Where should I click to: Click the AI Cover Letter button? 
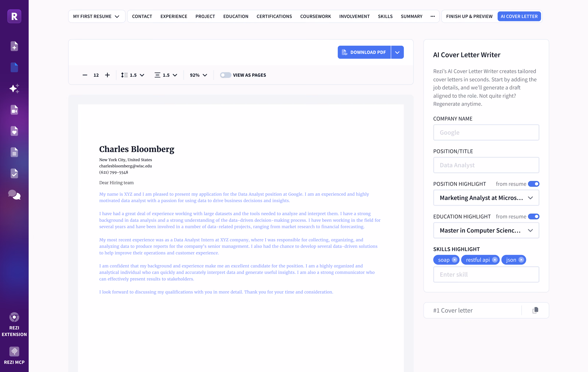pyautogui.click(x=519, y=16)
